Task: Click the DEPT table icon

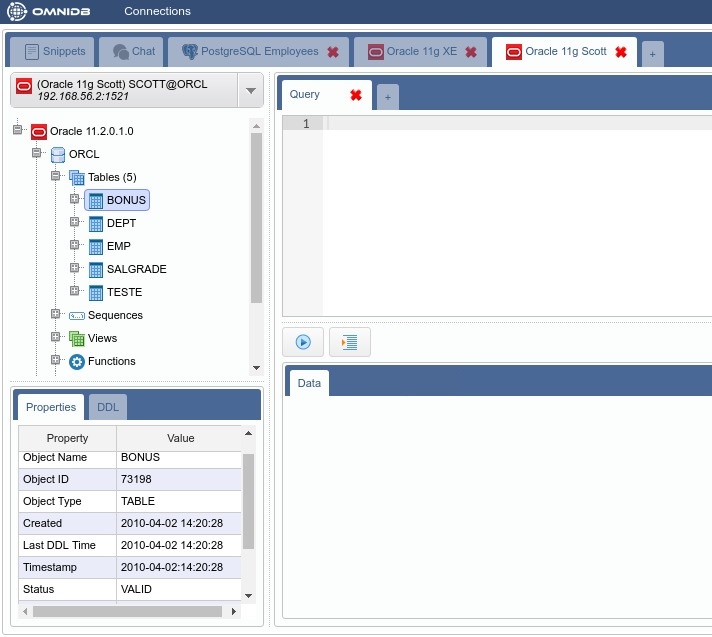Action: (96, 223)
